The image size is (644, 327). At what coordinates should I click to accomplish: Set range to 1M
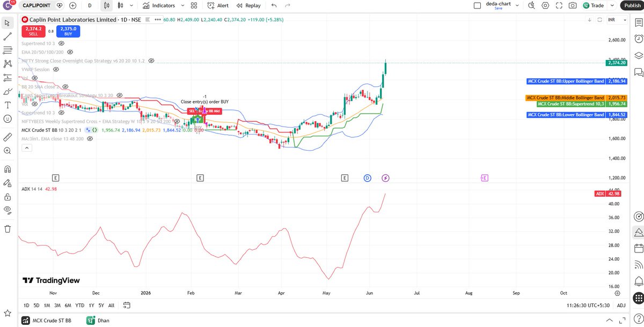47,306
